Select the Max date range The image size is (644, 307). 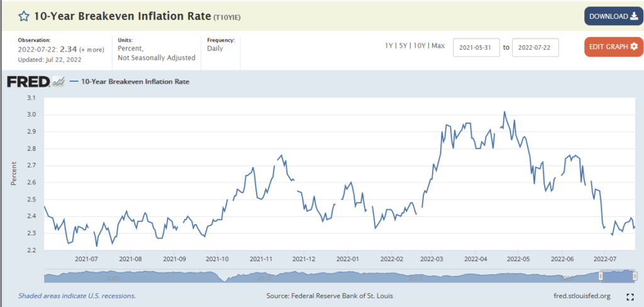click(x=438, y=46)
